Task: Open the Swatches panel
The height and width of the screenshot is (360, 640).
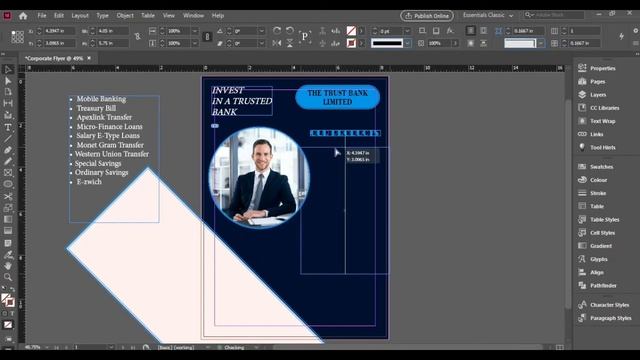Action: pos(596,167)
